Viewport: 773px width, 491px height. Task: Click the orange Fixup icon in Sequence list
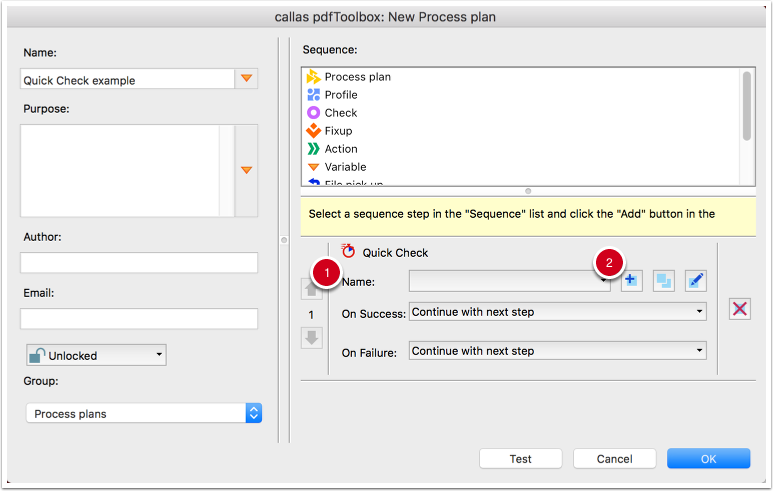point(313,131)
